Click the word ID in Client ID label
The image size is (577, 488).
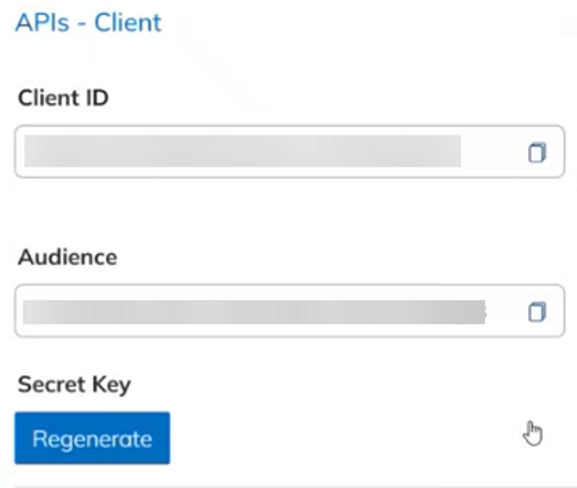(x=97, y=98)
